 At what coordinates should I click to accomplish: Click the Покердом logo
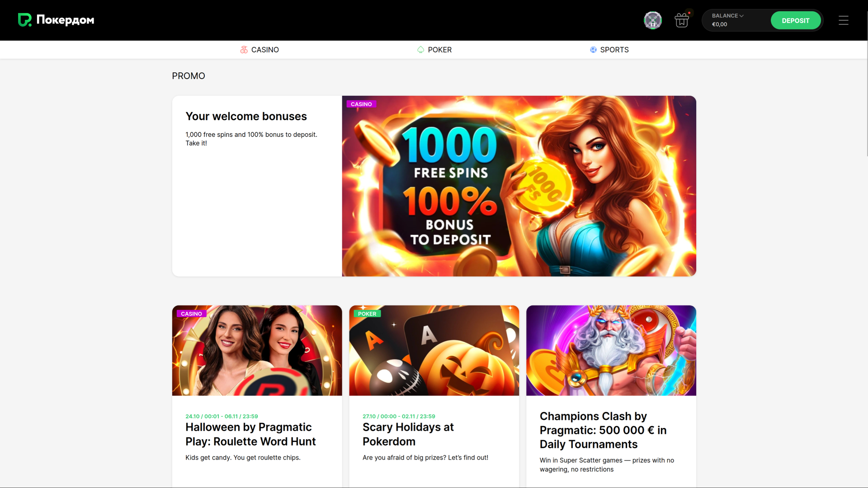pos(56,20)
